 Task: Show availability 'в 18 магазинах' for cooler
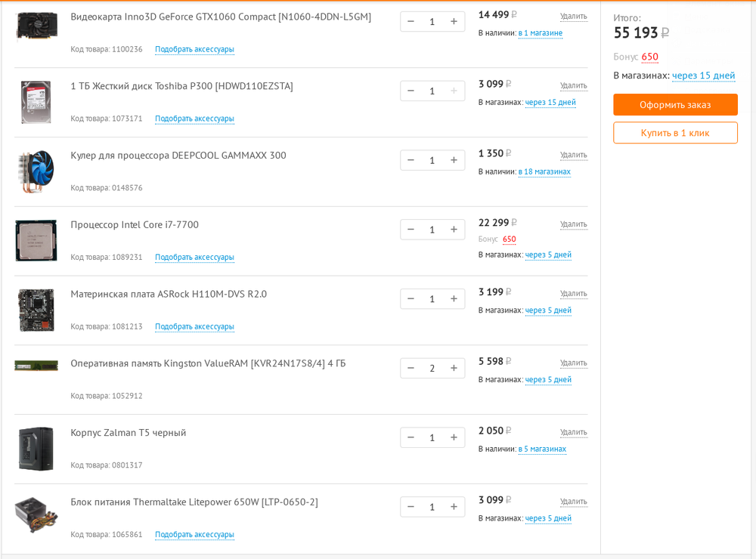point(544,171)
